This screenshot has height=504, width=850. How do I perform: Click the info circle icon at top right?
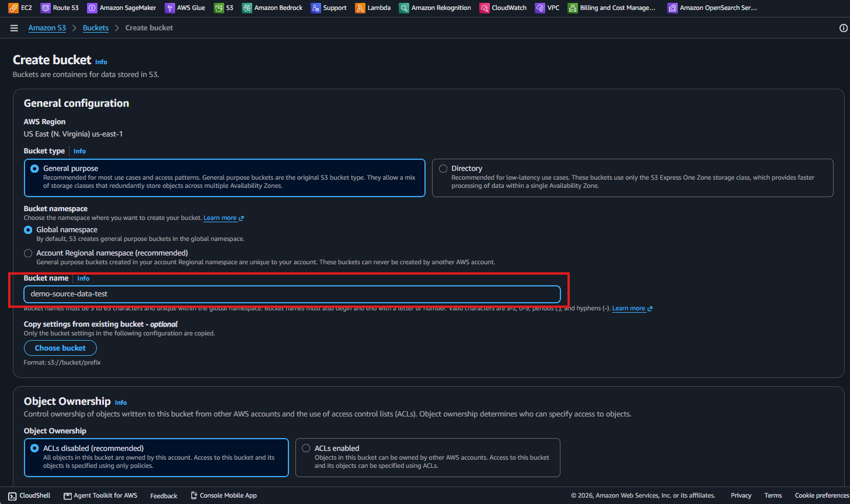(x=843, y=28)
